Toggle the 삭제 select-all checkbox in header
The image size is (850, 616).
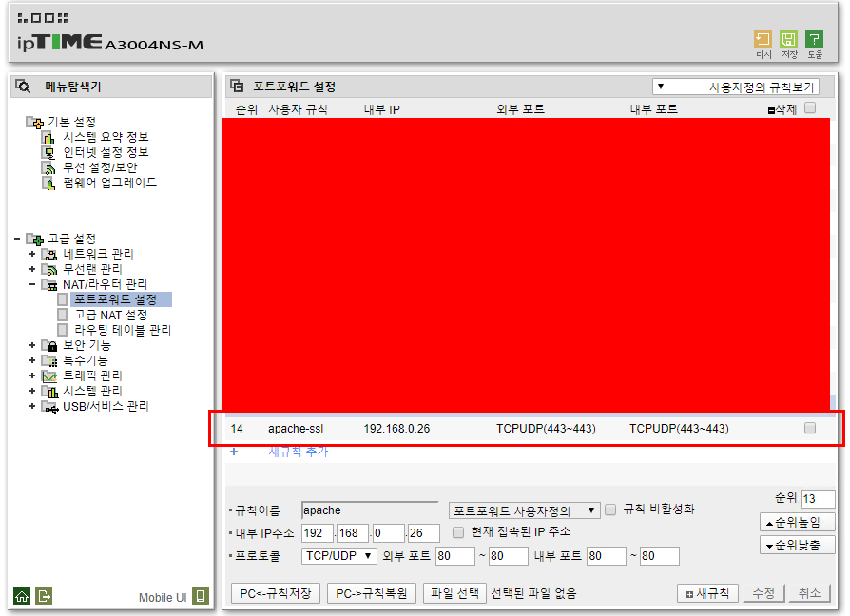point(810,107)
